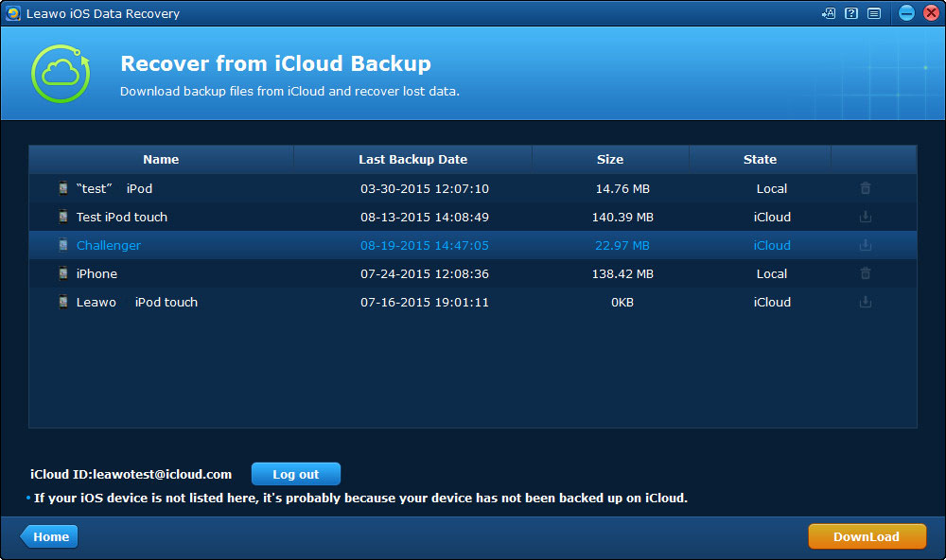The height and width of the screenshot is (560, 946).
Task: Click device icon beside Leawo iPod touch
Action: click(x=62, y=302)
